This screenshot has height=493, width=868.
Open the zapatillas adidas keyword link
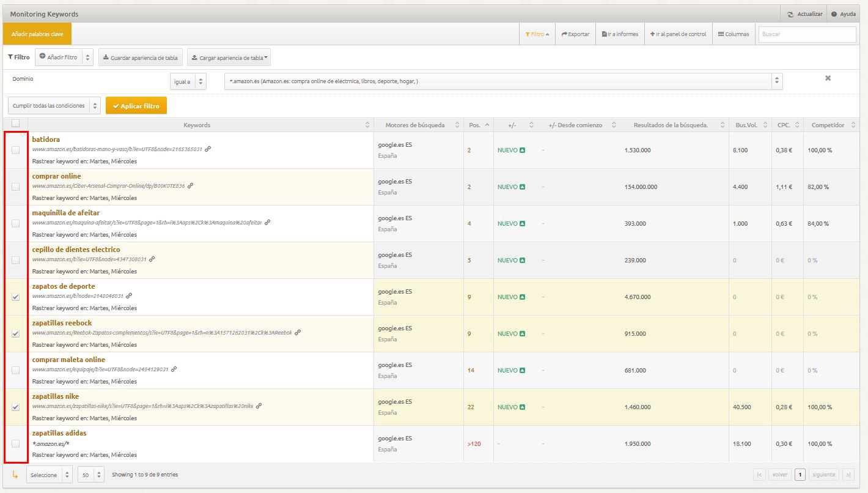(x=59, y=433)
